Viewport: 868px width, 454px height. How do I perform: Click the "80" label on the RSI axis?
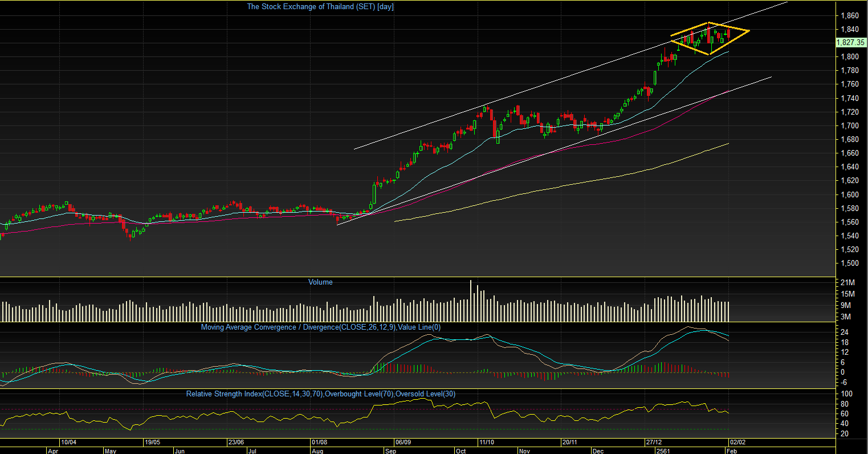(x=845, y=403)
